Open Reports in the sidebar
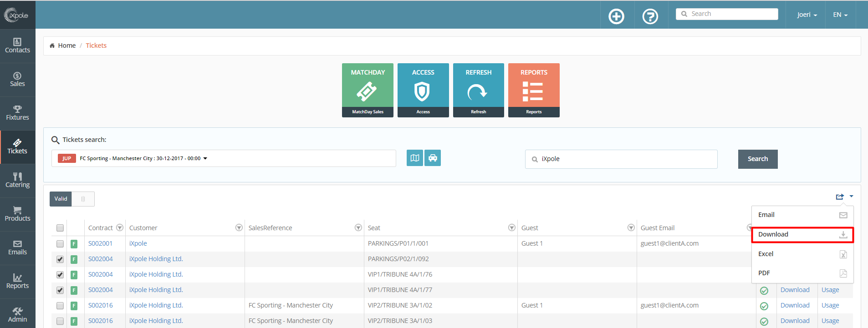 pyautogui.click(x=17, y=282)
